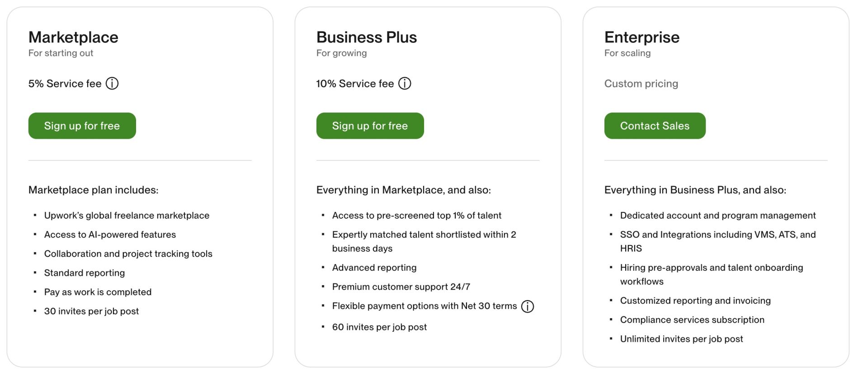The width and height of the screenshot is (868, 377).
Task: Click the Contact Sales button
Action: (x=655, y=126)
